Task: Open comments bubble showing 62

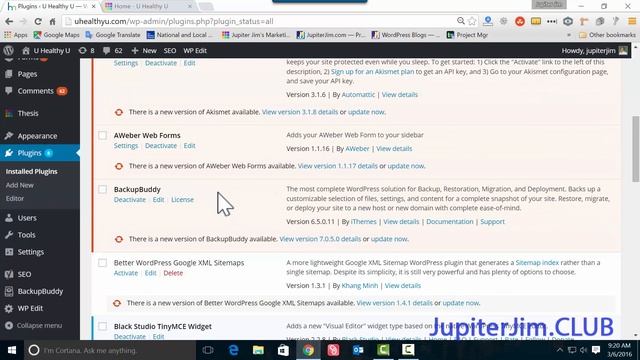Action: pos(113,51)
